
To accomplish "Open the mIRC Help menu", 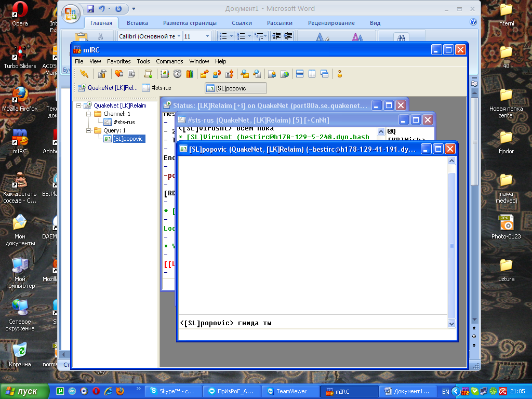I will 220,61.
